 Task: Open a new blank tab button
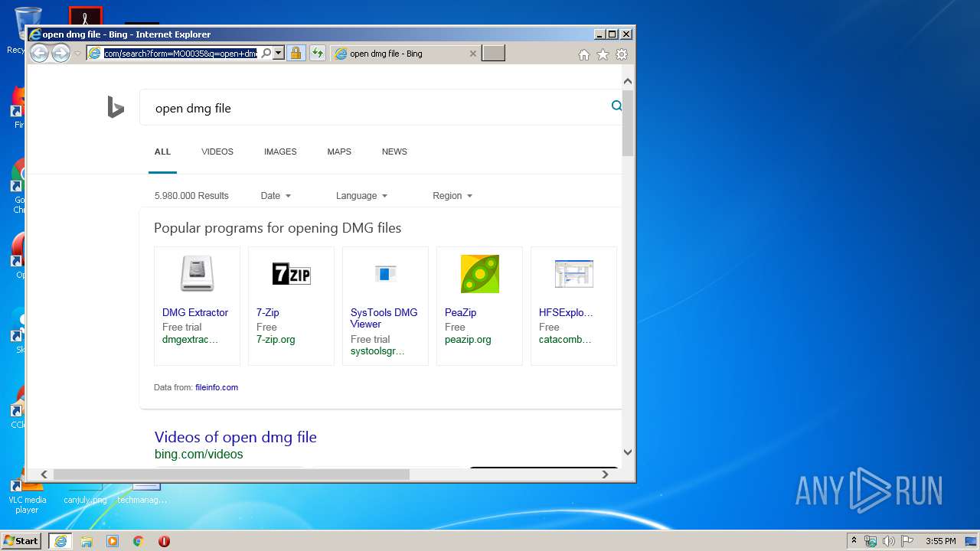coord(493,54)
